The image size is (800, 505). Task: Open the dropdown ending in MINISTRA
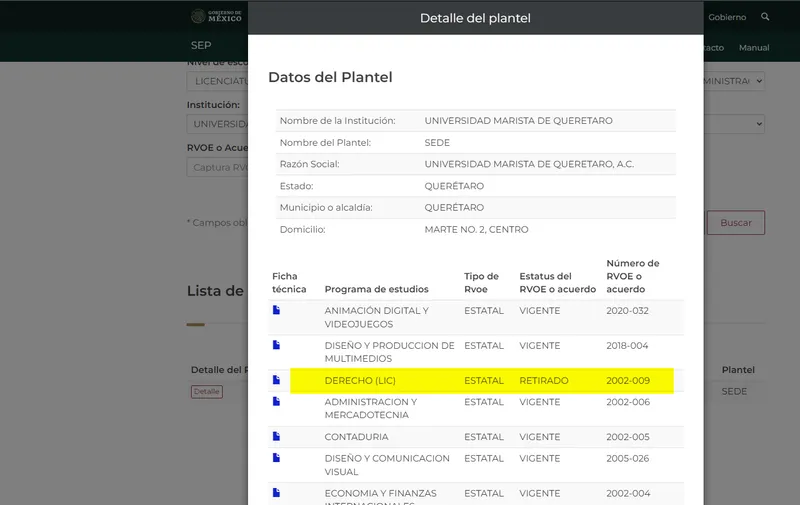pos(734,81)
